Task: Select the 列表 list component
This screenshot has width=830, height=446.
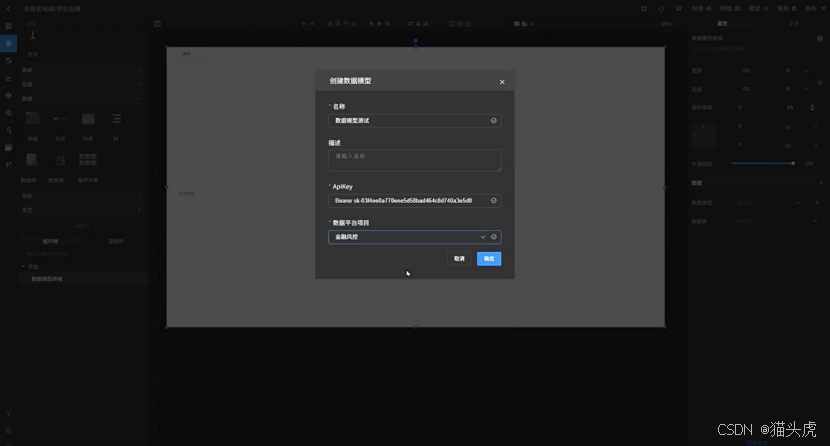Action: click(x=88, y=125)
